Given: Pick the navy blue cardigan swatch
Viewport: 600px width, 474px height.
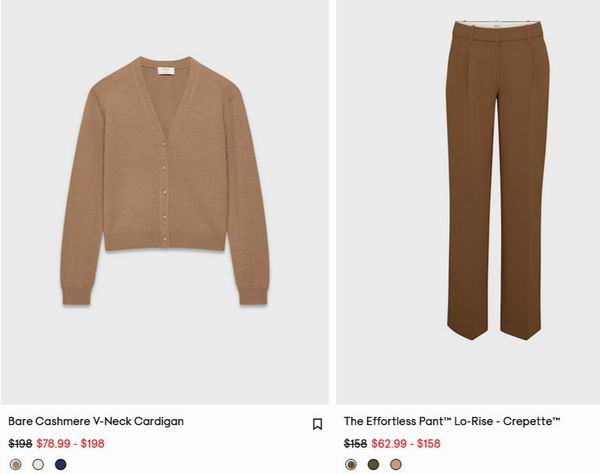Looking at the screenshot, I should pos(61,464).
